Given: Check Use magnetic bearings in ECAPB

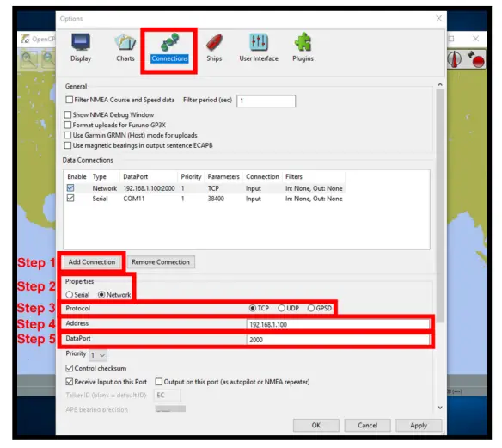Looking at the screenshot, I should coord(68,145).
